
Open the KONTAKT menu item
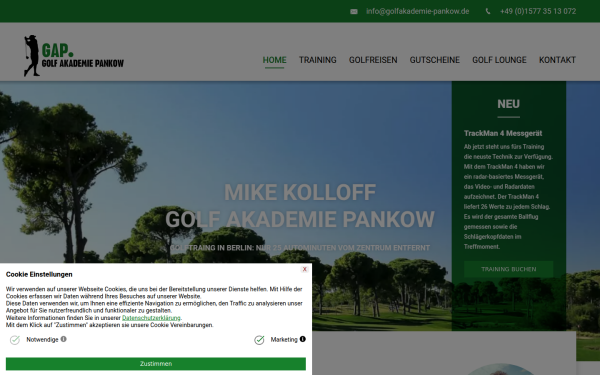557,60
